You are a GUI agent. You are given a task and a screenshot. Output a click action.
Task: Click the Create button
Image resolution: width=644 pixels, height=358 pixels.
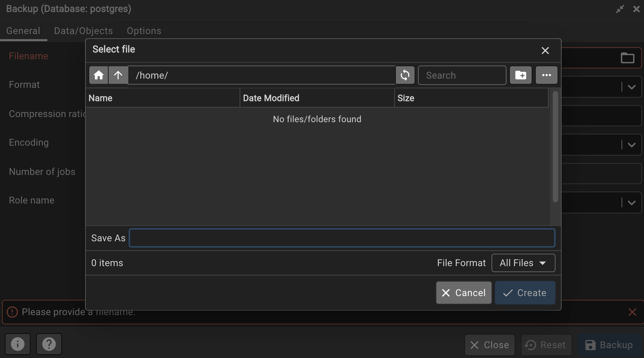click(525, 293)
